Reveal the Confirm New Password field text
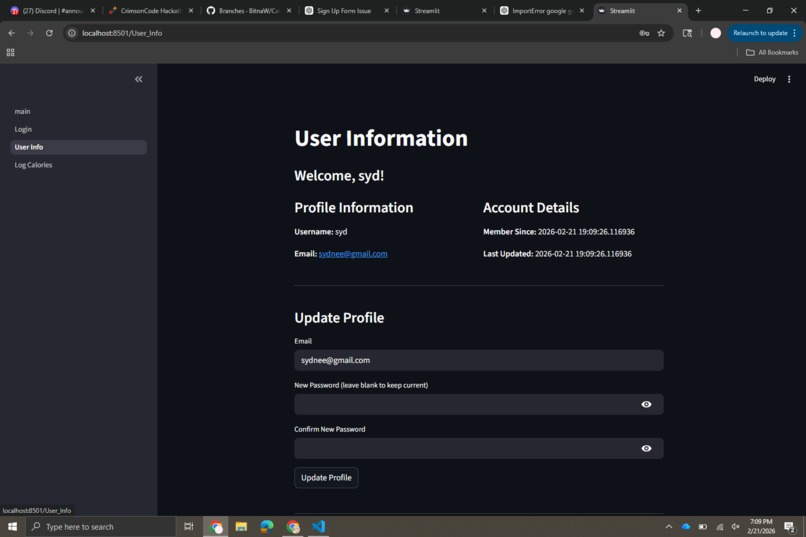The width and height of the screenshot is (806, 537). click(646, 449)
